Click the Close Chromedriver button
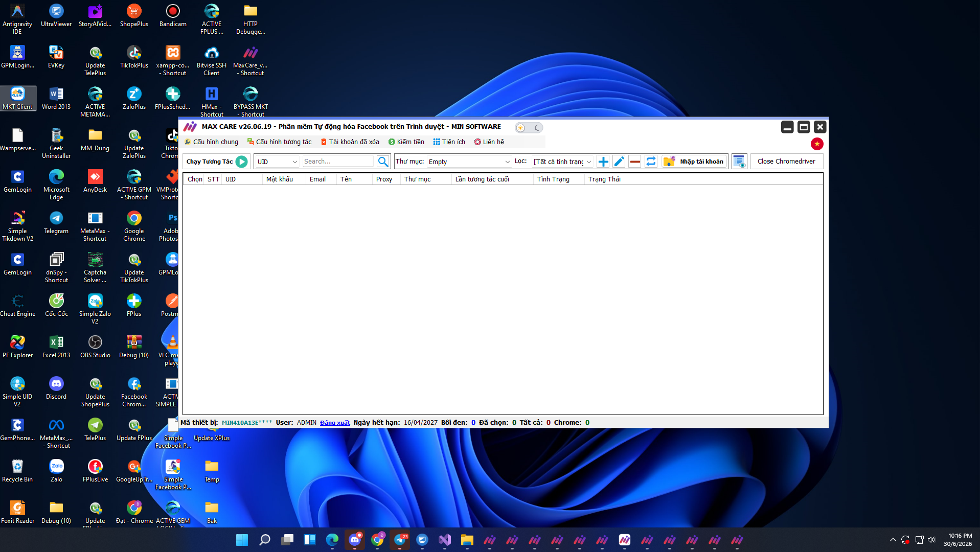 (x=786, y=162)
